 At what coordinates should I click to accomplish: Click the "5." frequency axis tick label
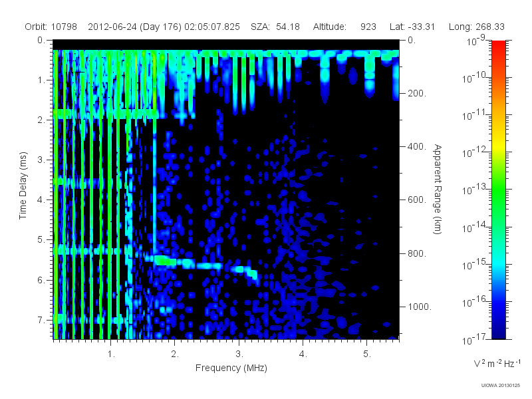tap(367, 354)
